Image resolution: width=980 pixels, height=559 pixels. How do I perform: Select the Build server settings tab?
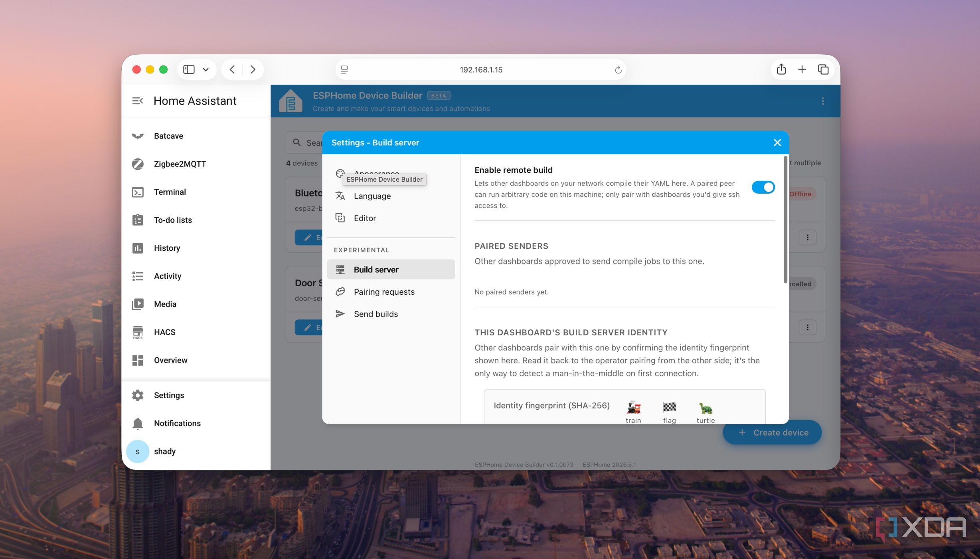point(391,270)
